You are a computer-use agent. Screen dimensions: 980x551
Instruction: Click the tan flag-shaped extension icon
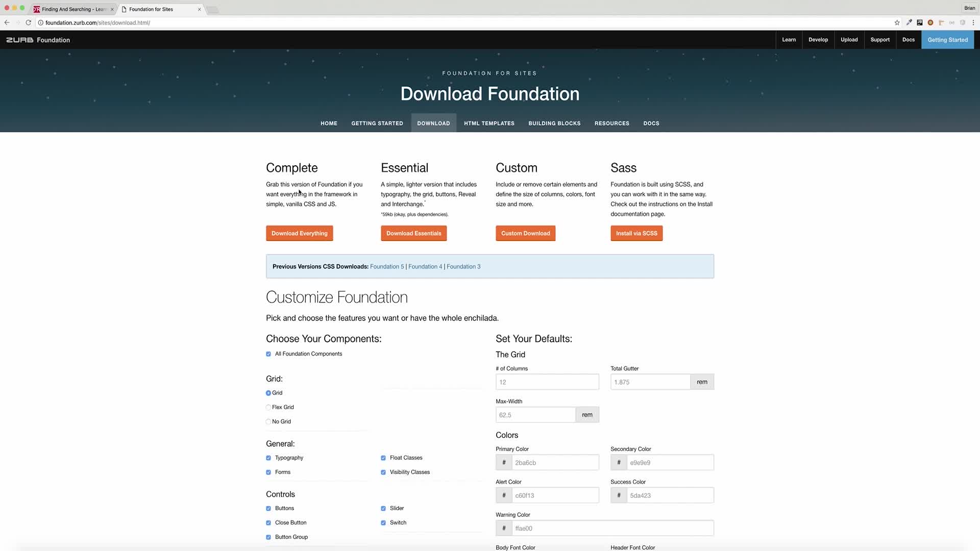pos(941,22)
